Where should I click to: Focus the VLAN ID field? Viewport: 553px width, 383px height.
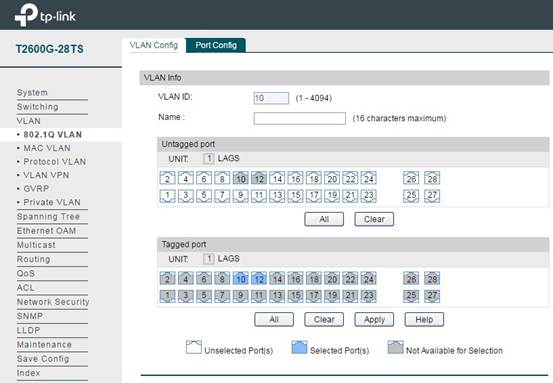pyautogui.click(x=271, y=98)
